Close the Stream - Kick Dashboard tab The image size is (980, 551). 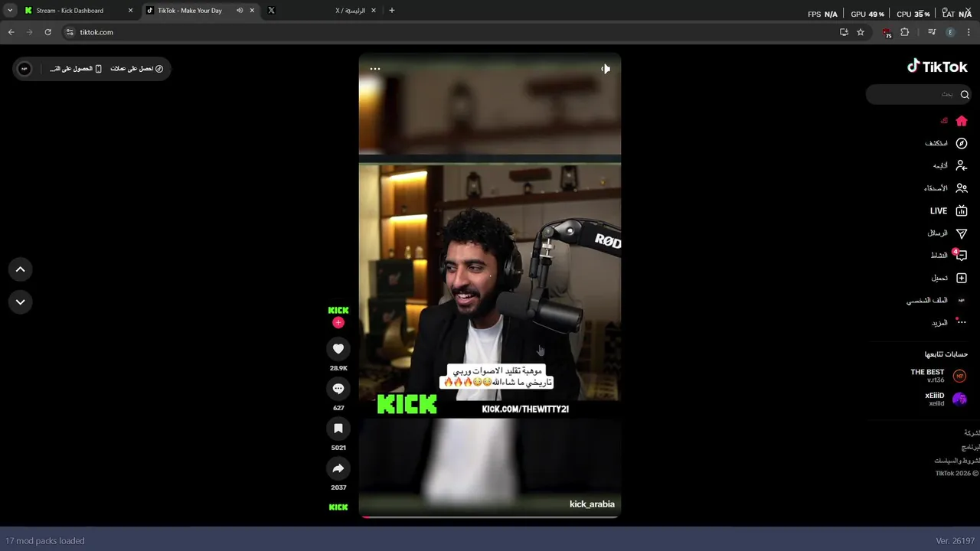pos(130,11)
